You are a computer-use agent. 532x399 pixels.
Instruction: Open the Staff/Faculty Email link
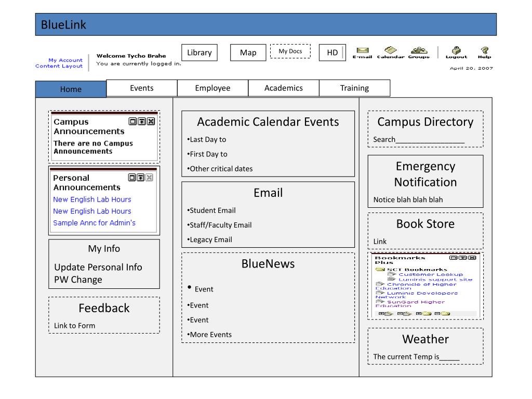coord(220,225)
